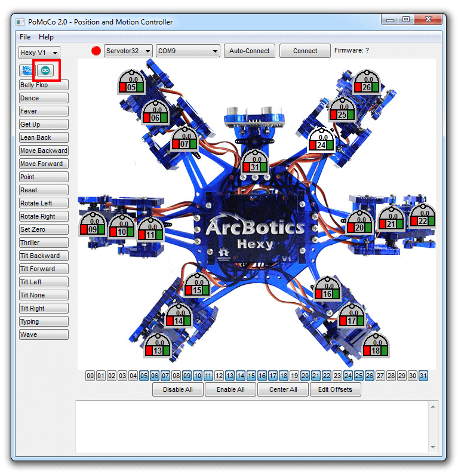The image size is (458, 476).
Task: Select servo gauge 10 on the left leg
Action: tap(122, 227)
